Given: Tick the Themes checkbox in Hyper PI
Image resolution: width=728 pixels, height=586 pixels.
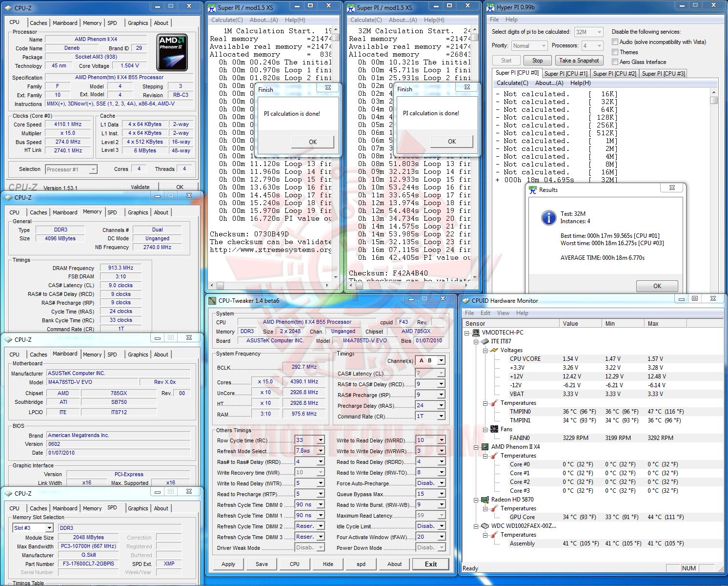Looking at the screenshot, I should (x=615, y=52).
